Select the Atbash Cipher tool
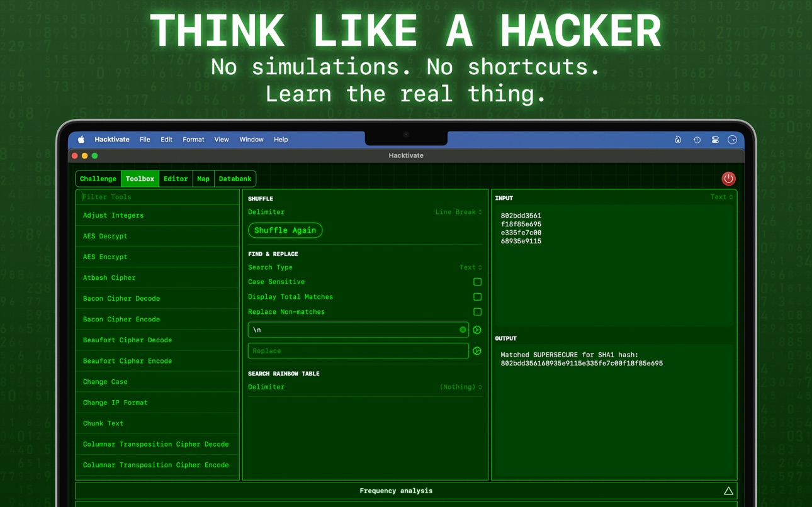812x507 pixels. point(157,277)
